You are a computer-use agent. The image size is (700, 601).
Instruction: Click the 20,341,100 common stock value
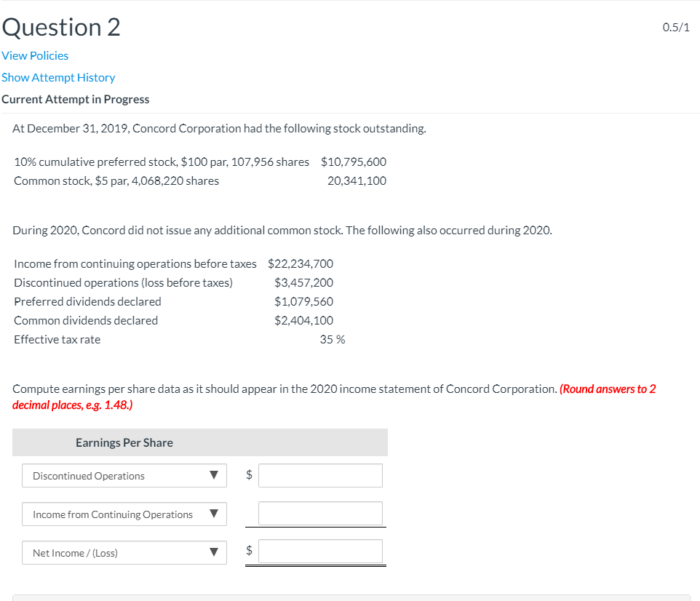coord(357,181)
